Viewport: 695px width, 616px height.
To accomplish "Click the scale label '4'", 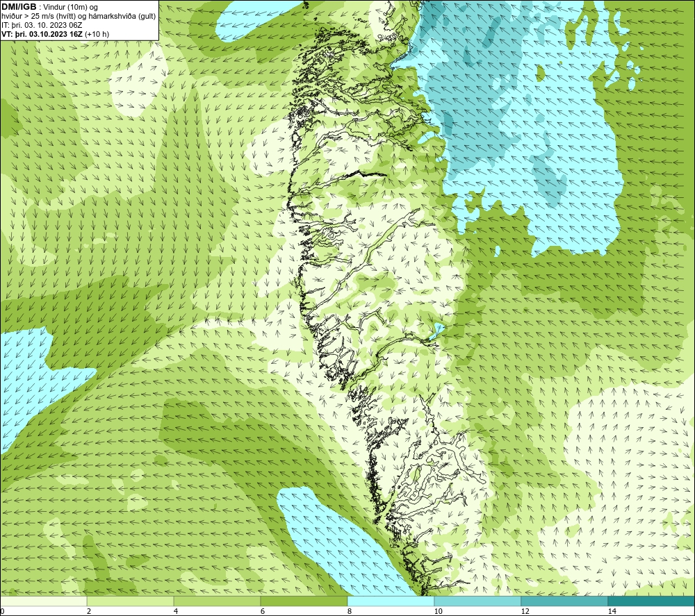I will point(176,612).
